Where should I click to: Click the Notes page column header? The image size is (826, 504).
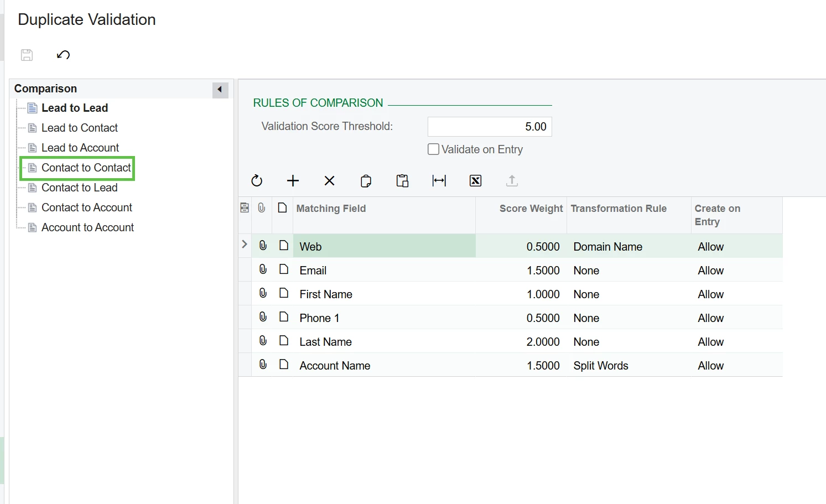click(282, 208)
